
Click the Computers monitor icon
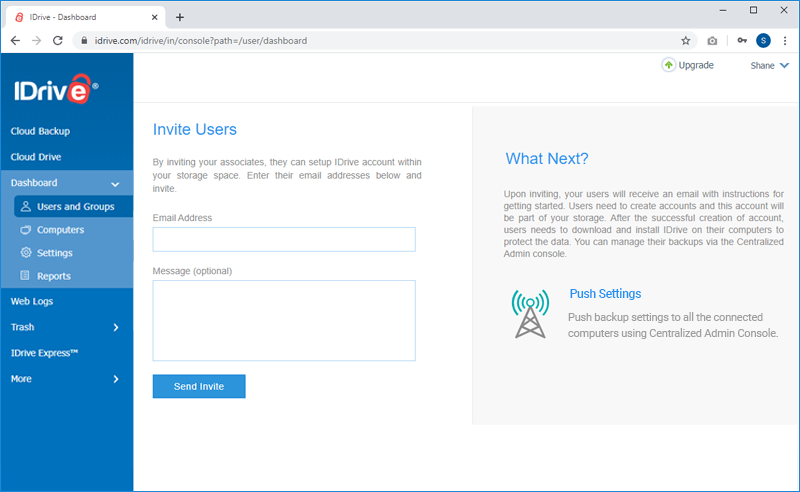coord(26,230)
